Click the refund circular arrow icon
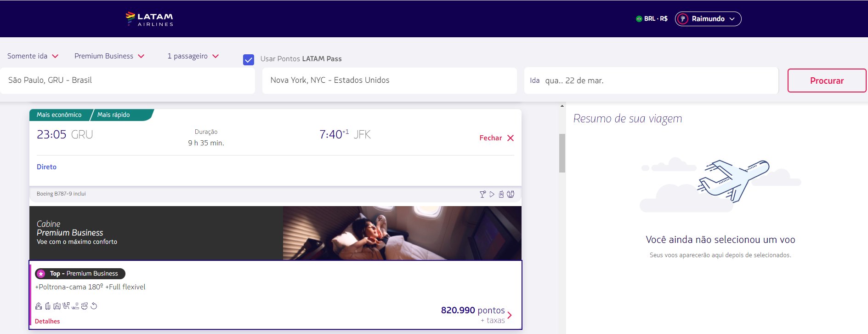Screen dimensions: 868x334 pos(94,306)
